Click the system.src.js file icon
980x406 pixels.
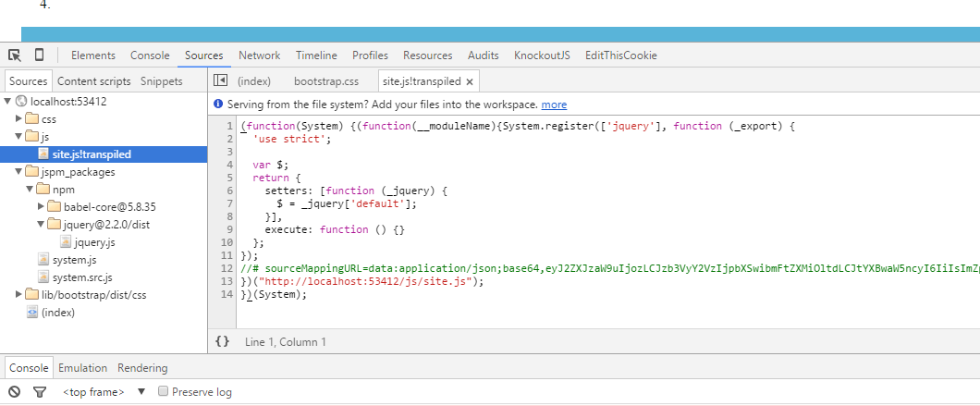(43, 277)
